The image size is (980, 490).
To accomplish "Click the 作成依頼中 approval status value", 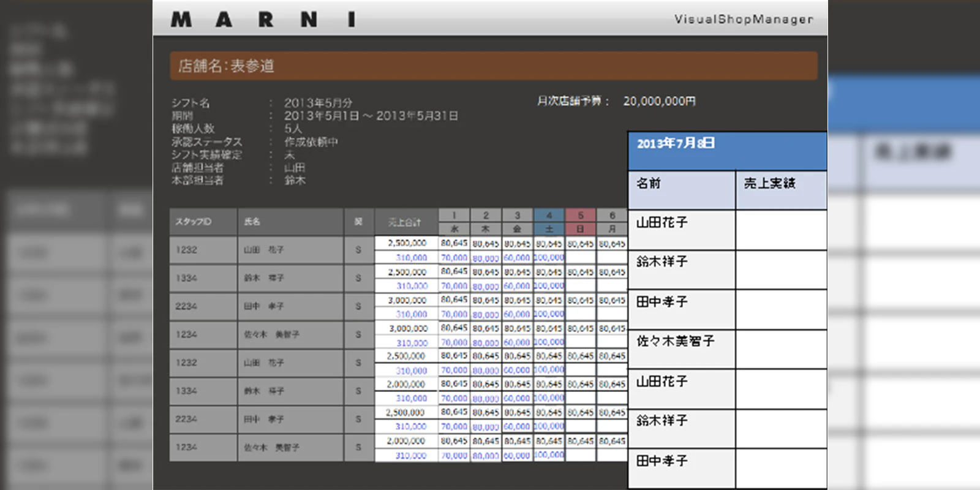I will (311, 141).
